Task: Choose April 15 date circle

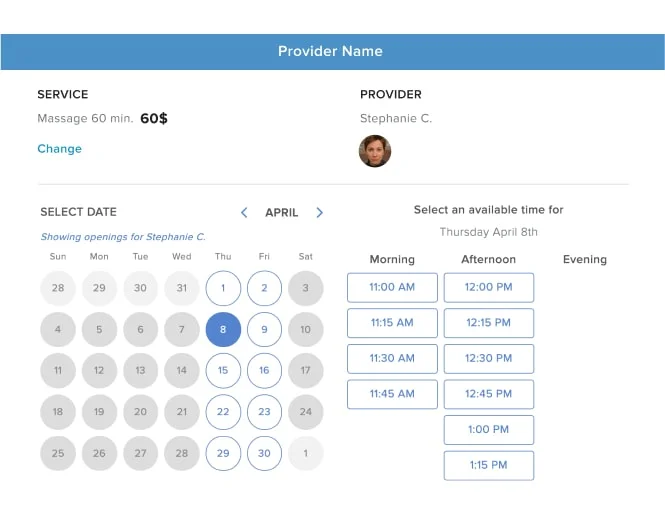Action: coord(223,370)
